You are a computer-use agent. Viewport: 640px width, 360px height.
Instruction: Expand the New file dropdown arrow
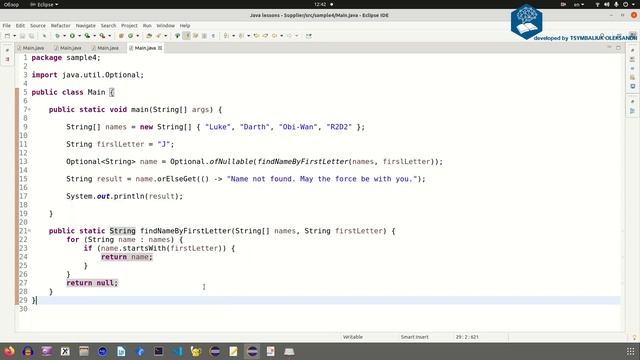click(14, 36)
